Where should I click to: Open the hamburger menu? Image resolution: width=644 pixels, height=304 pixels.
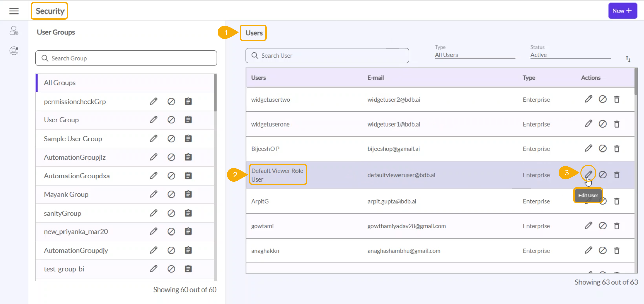click(x=14, y=11)
